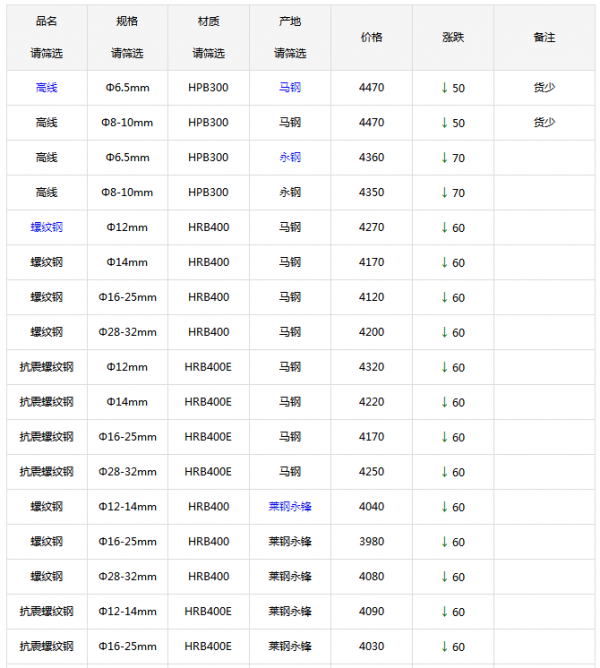The height and width of the screenshot is (668, 600).
Task: Click the ↓60 change in the 4270 row
Action: click(453, 228)
